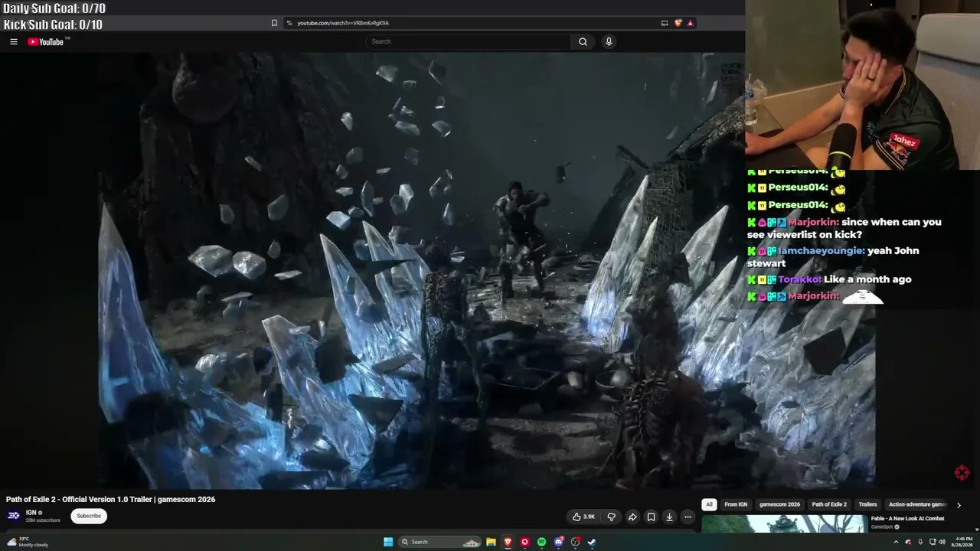This screenshot has height=551, width=980.
Task: Click the video title Path of Exile 2 trailer
Action: [x=110, y=499]
